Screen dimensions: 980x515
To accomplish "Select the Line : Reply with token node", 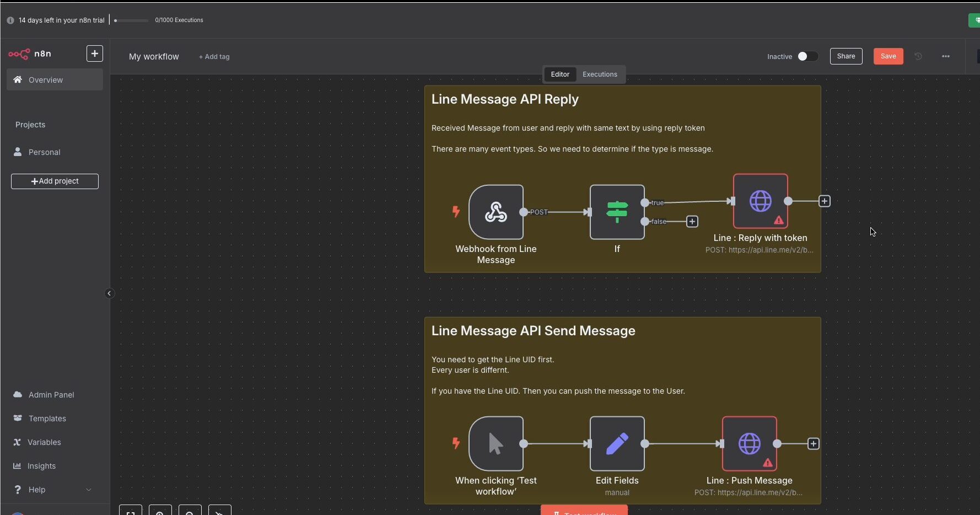I will (x=761, y=201).
